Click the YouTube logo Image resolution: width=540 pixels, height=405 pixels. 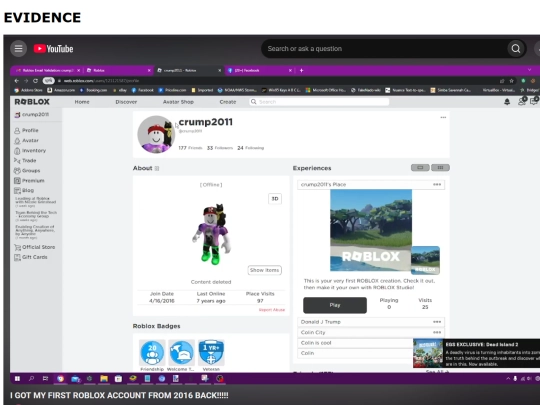click(53, 49)
